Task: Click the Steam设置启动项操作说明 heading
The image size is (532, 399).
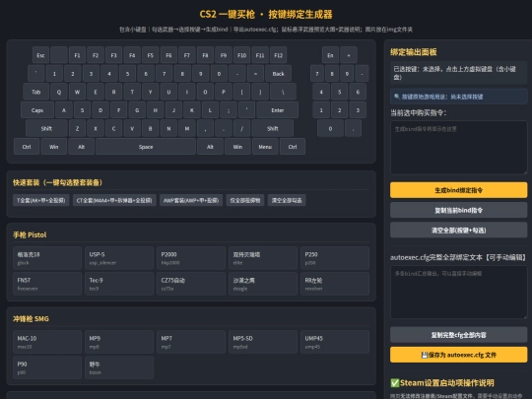Action: point(442,383)
